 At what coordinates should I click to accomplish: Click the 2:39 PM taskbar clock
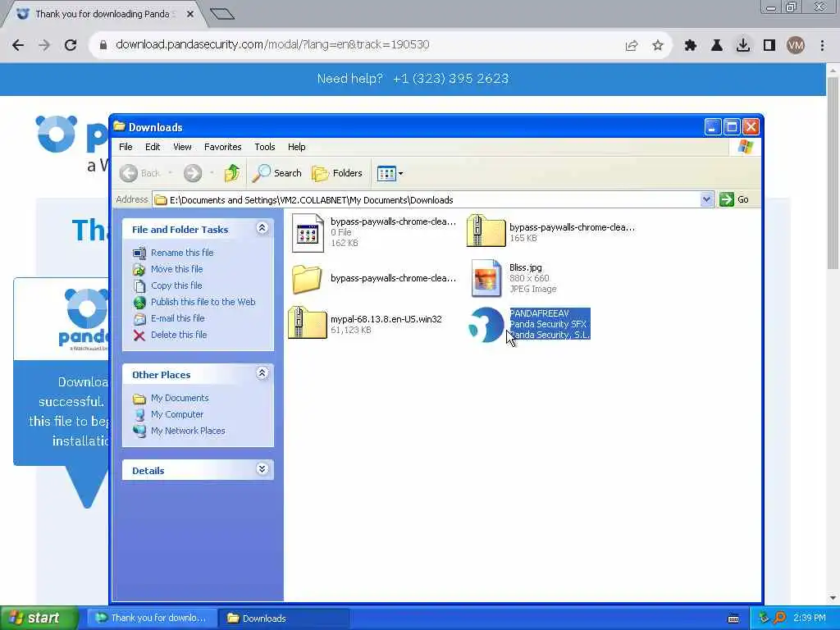point(810,619)
